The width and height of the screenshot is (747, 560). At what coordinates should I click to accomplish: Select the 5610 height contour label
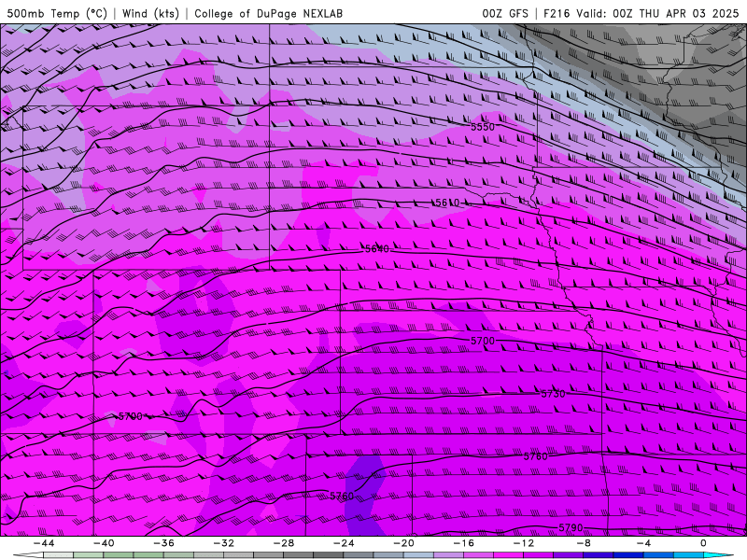[x=448, y=203]
